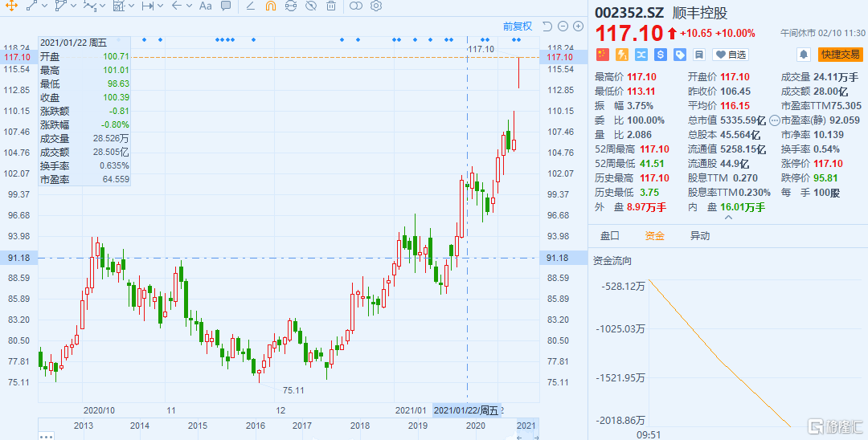
Task: Switch to the 异动 tab
Action: [x=699, y=236]
